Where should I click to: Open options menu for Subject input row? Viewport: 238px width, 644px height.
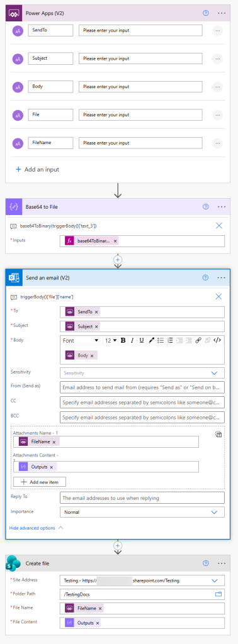[x=217, y=58]
